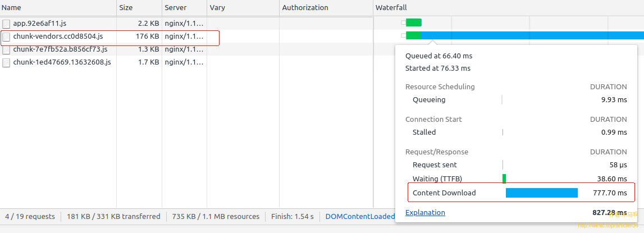Click the DOMContentLoaded text in status bar
This screenshot has width=644, height=233.
[x=360, y=216]
